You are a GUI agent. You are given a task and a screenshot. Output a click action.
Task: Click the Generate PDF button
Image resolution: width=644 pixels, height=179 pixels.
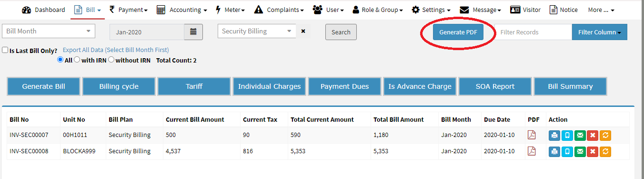click(458, 32)
